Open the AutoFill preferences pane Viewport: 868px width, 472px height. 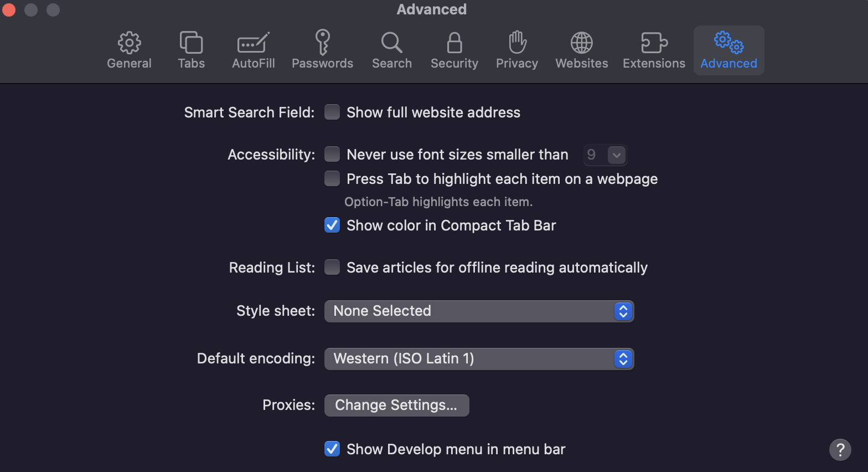(253, 50)
